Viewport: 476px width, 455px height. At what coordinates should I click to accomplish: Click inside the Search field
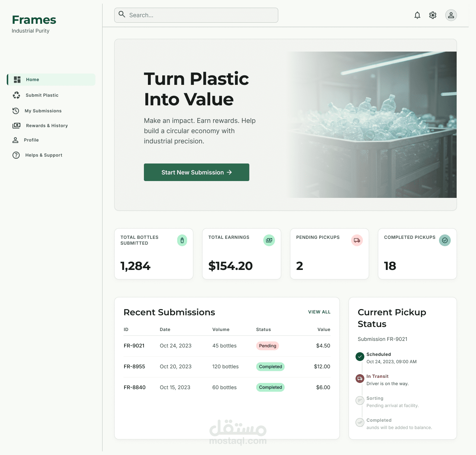tap(196, 15)
